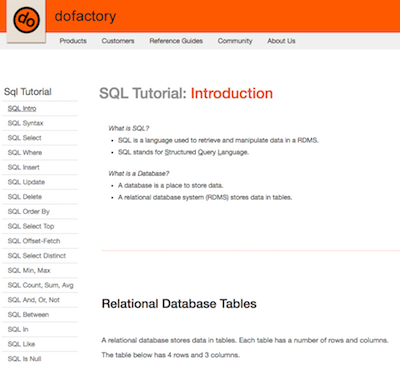The height and width of the screenshot is (365, 400).
Task: Open the SQL Update lesson
Action: tap(26, 182)
